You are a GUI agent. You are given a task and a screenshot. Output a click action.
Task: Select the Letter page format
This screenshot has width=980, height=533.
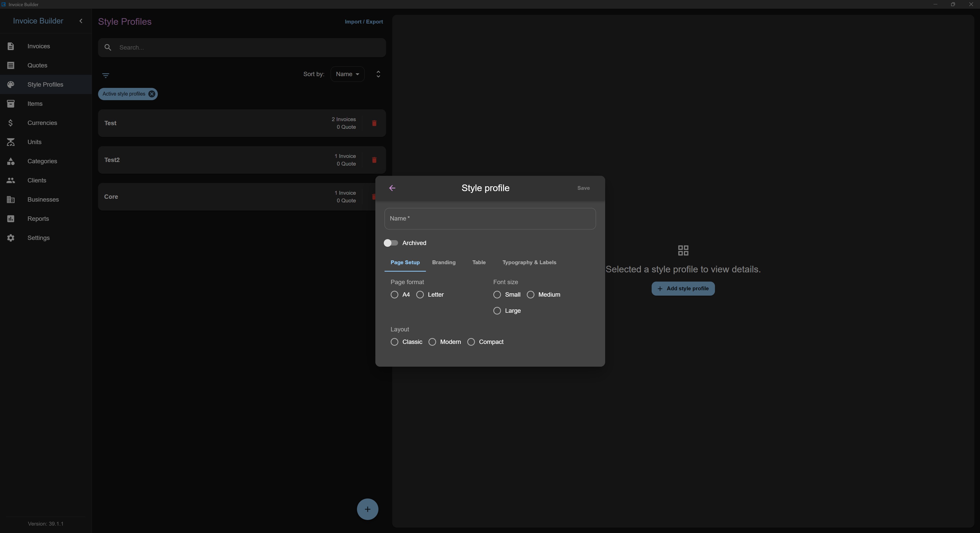coord(420,295)
